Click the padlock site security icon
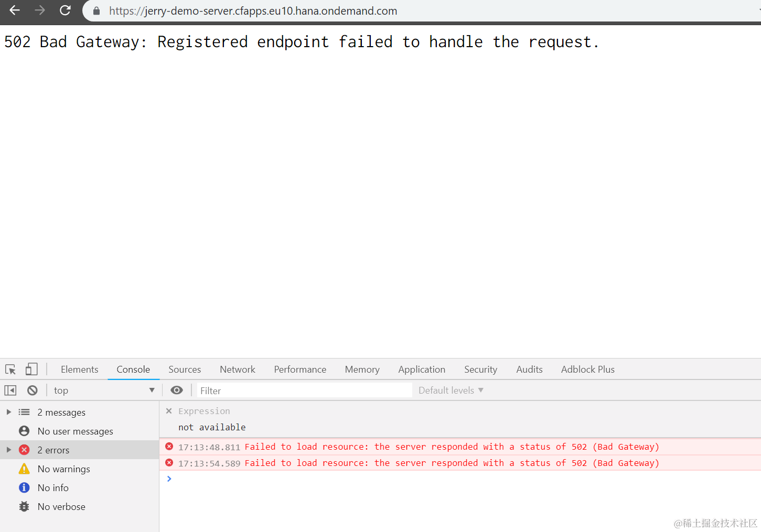Screen dimensions: 761x532 click(x=97, y=11)
